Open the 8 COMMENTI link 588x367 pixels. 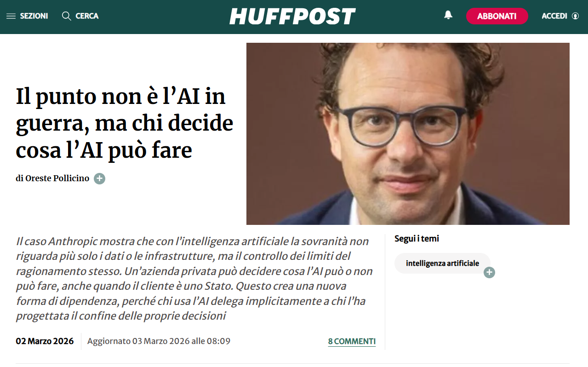point(352,341)
